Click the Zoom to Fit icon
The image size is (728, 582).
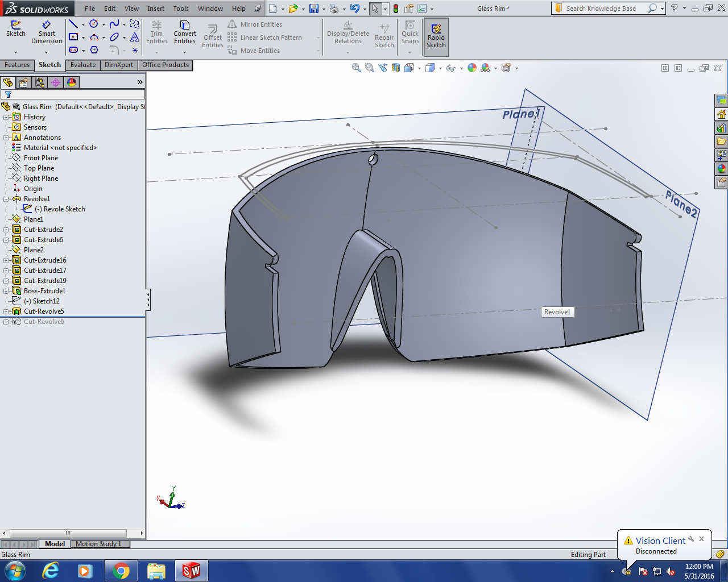pyautogui.click(x=357, y=68)
